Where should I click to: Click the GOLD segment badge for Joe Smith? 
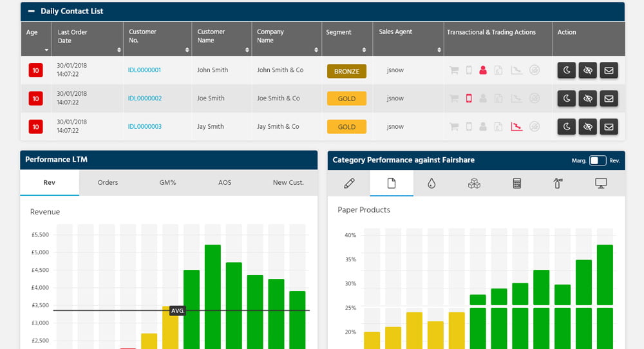(x=346, y=99)
